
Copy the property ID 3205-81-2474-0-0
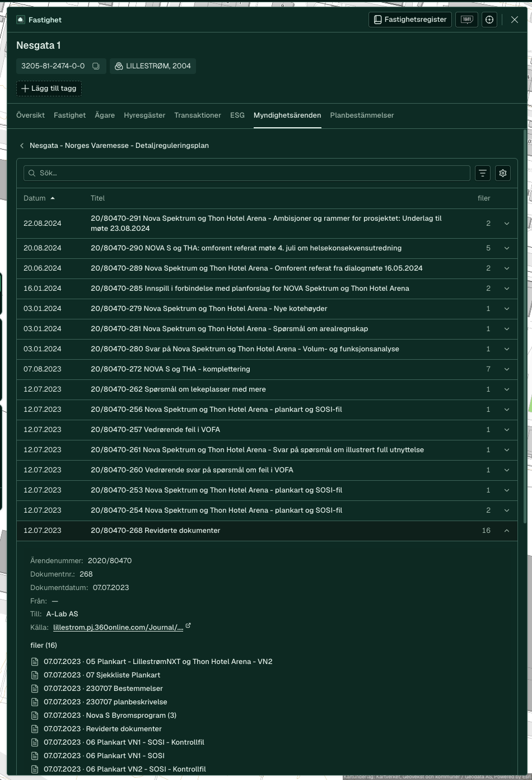pos(96,66)
